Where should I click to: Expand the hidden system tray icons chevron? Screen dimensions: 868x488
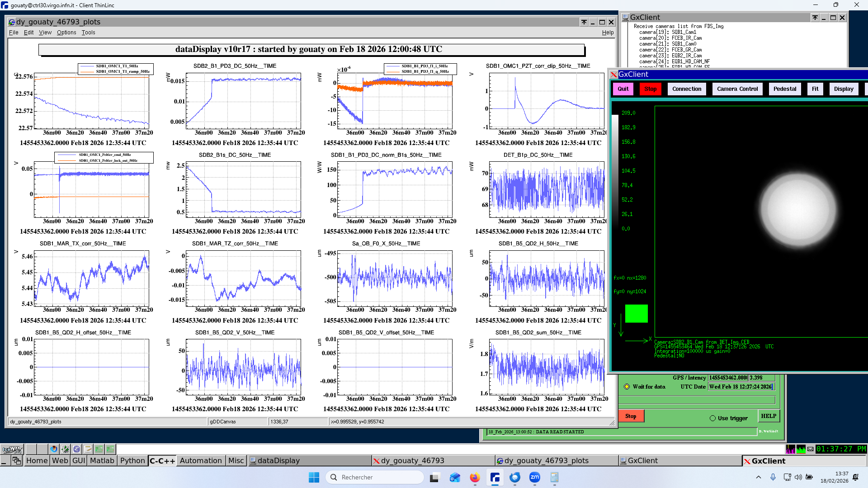click(x=759, y=477)
